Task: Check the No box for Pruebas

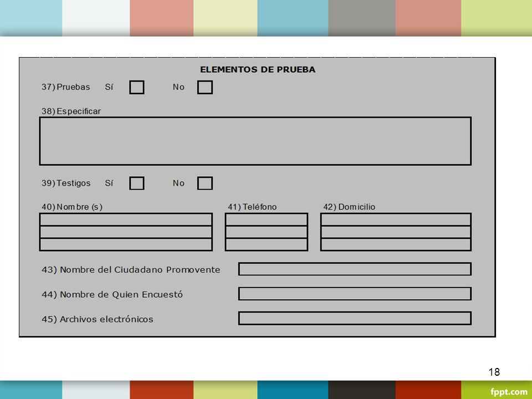Action: [x=205, y=87]
